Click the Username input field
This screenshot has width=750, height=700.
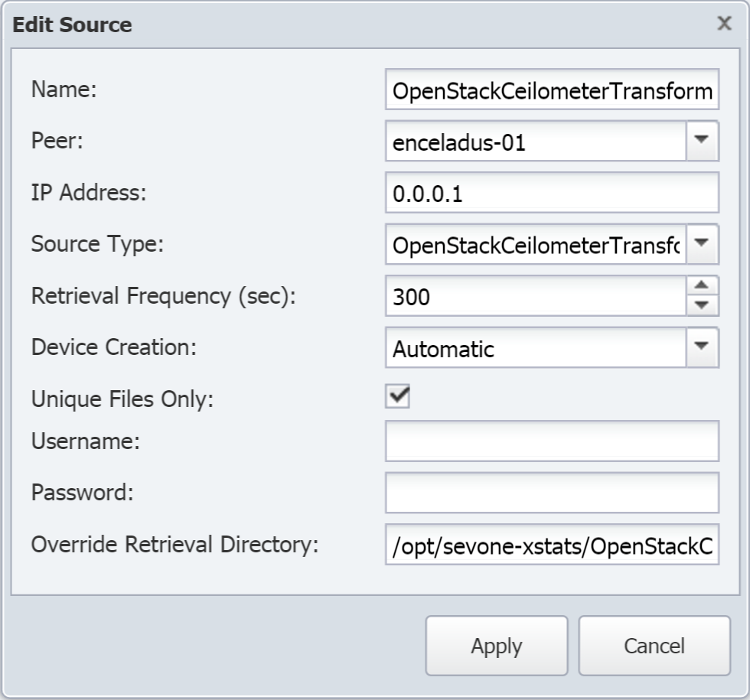click(x=552, y=441)
